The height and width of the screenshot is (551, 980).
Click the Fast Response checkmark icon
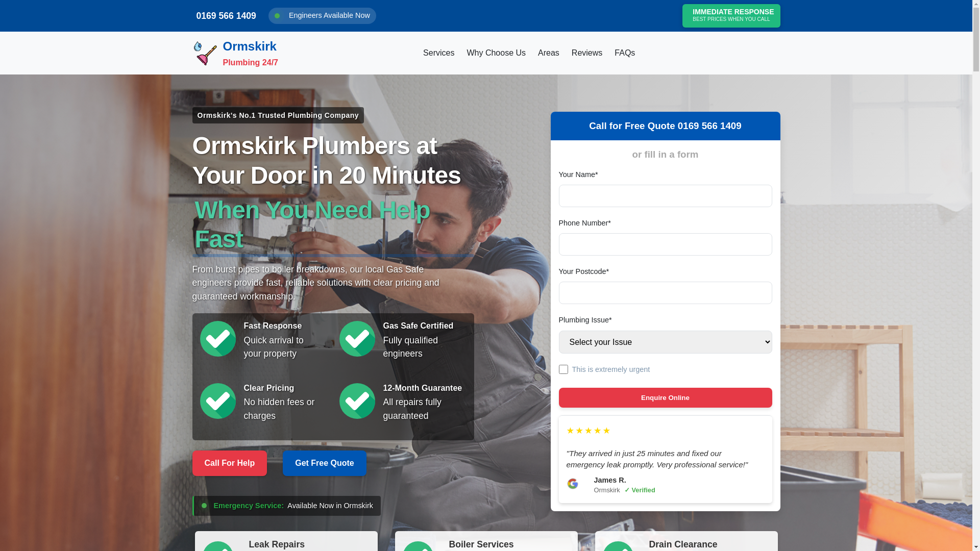coord(218,339)
